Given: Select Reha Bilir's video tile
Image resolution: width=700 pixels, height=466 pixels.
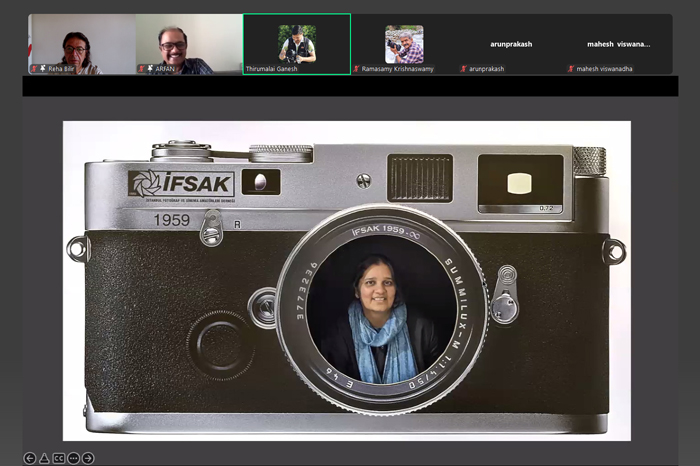Looking at the screenshot, I should [82, 44].
